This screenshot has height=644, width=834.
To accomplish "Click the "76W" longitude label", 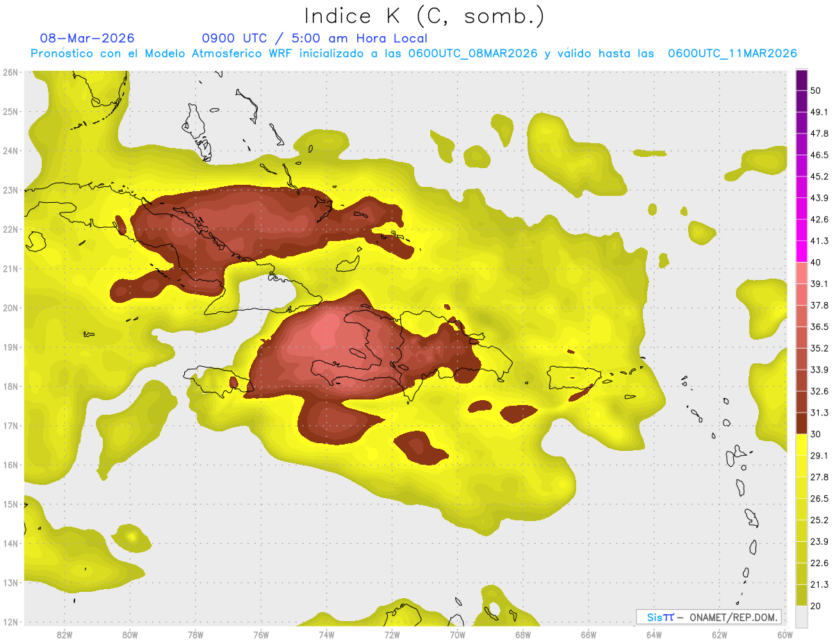I will [x=261, y=634].
